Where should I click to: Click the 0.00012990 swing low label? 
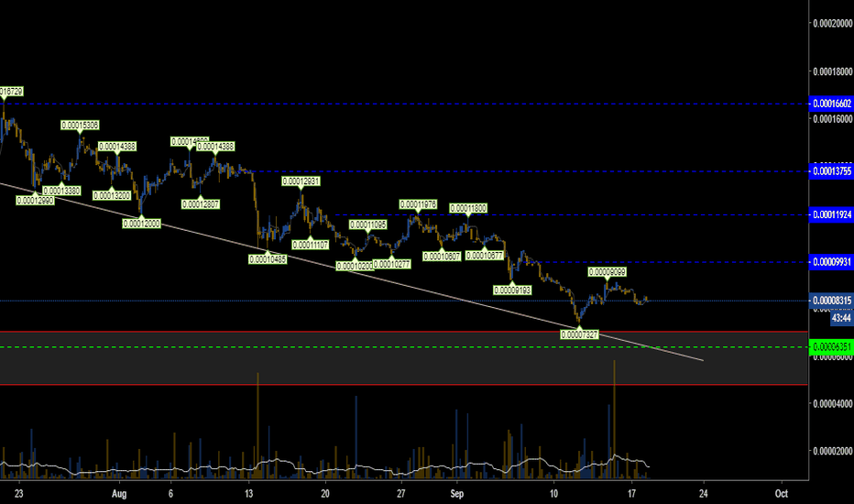36,201
